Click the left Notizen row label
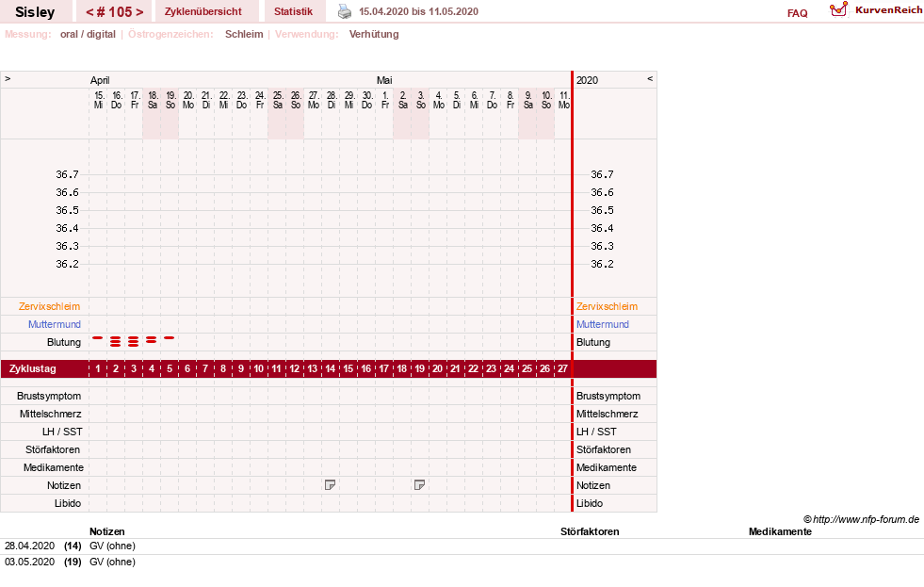This screenshot has width=924, height=587. (x=64, y=485)
